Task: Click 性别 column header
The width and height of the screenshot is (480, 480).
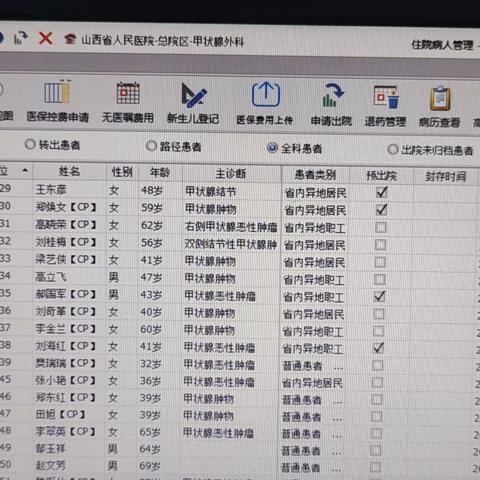Action: pyautogui.click(x=122, y=172)
